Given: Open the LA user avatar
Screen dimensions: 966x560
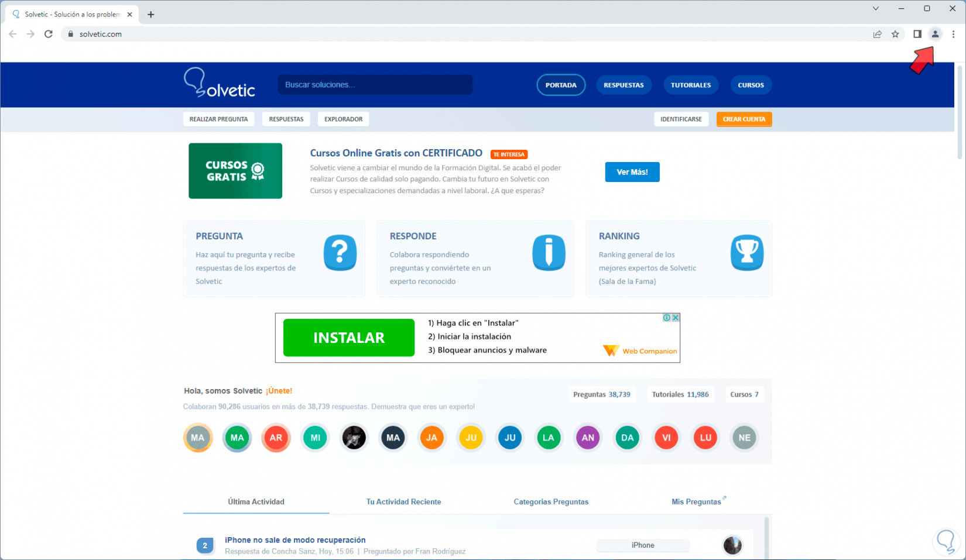Looking at the screenshot, I should tap(549, 438).
